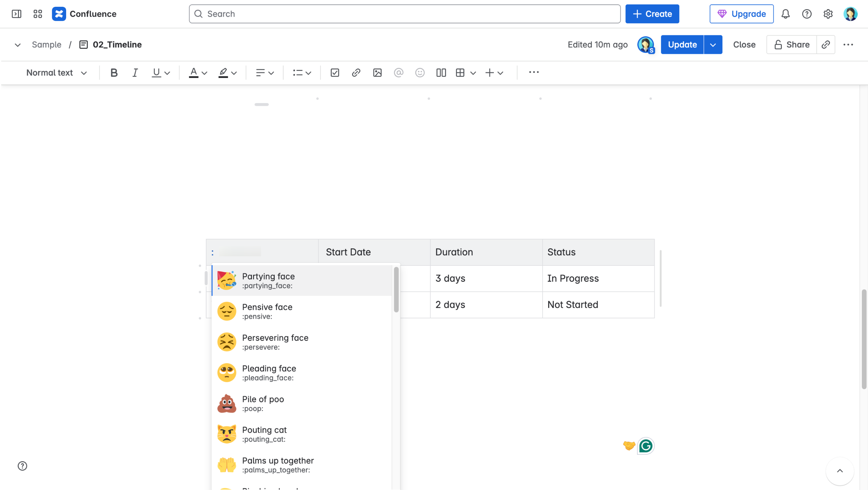Screen dimensions: 868x490
Task: Click in the Search field
Action: (x=404, y=14)
